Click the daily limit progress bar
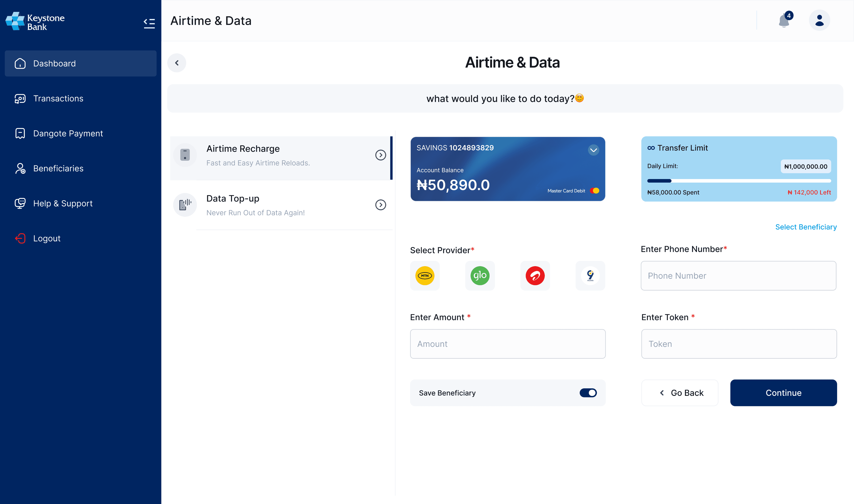 coord(739,181)
